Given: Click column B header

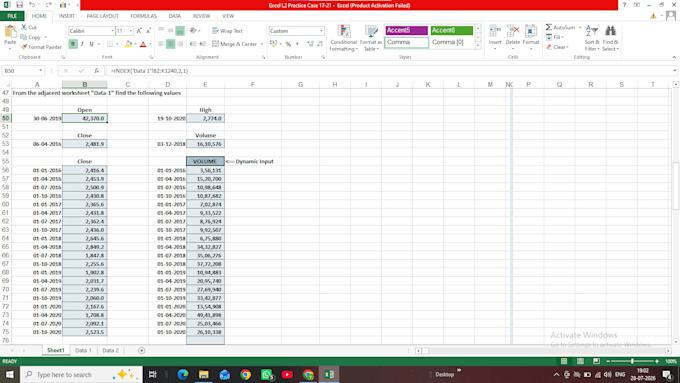Looking at the screenshot, I should (x=85, y=85).
